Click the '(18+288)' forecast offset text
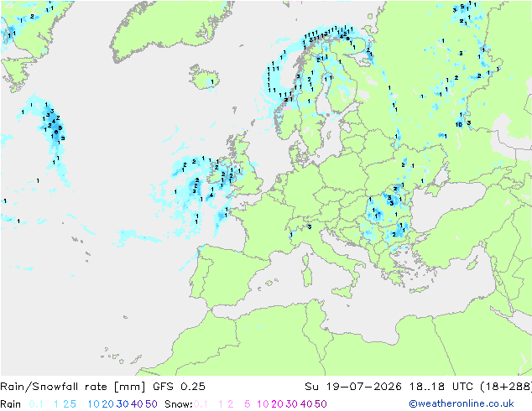 point(506,386)
